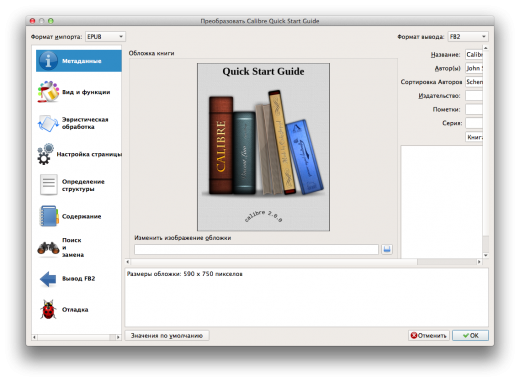
Task: Click the Изменить изображение обложки path field
Action: 256,249
